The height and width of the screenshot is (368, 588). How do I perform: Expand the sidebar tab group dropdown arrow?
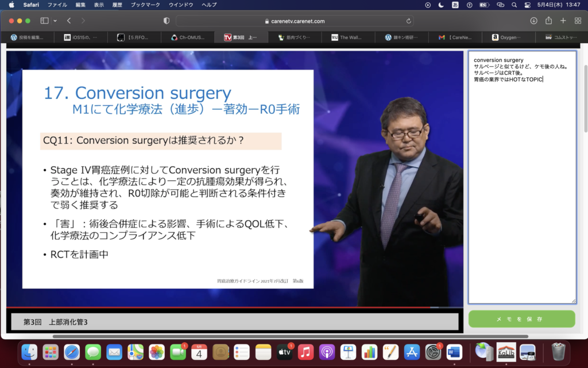pyautogui.click(x=55, y=21)
